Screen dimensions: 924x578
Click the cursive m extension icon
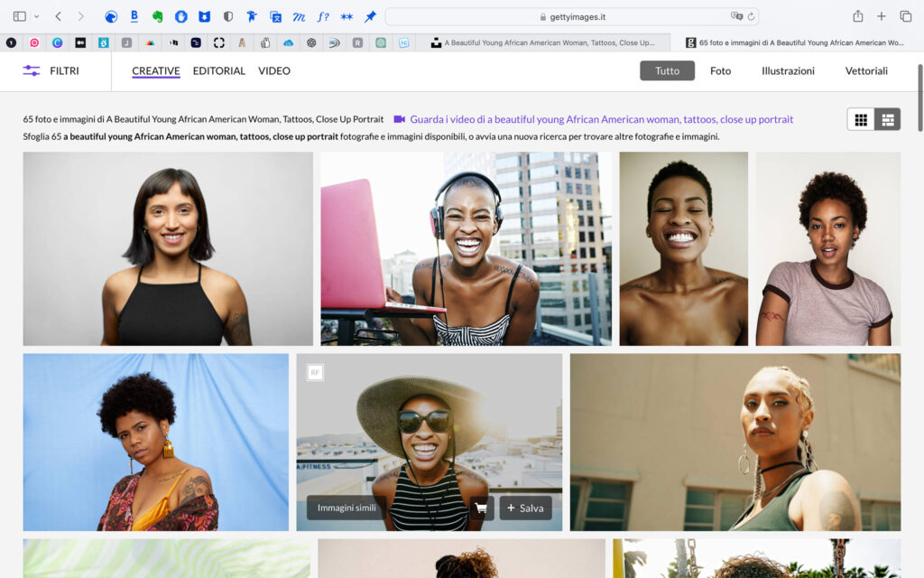click(x=299, y=16)
